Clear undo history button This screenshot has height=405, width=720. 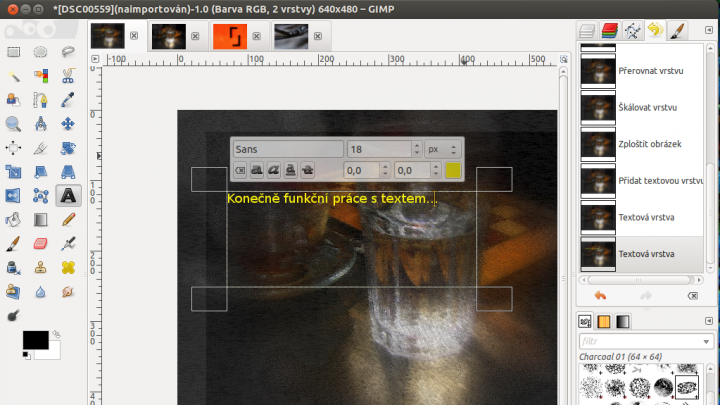[693, 296]
